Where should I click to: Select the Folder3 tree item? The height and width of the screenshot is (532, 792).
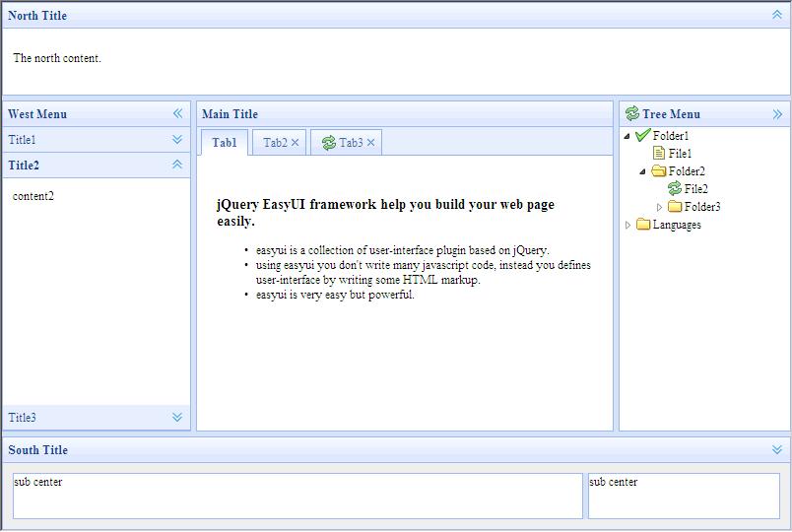pos(702,207)
